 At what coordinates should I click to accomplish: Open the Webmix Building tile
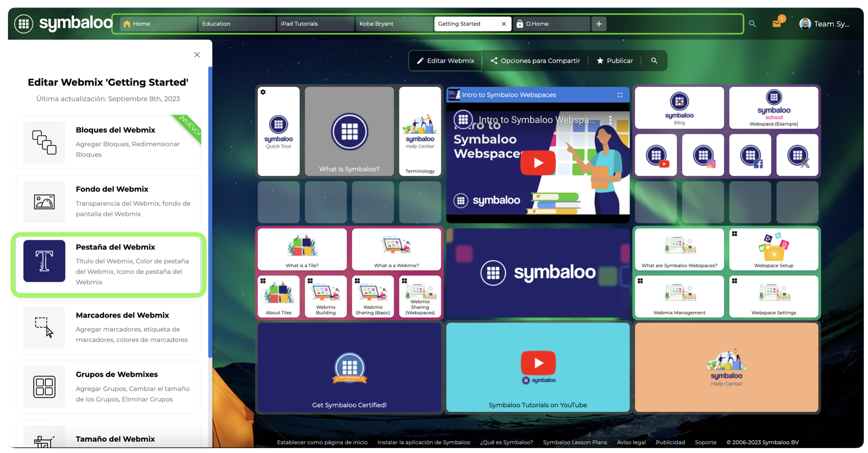coord(326,296)
